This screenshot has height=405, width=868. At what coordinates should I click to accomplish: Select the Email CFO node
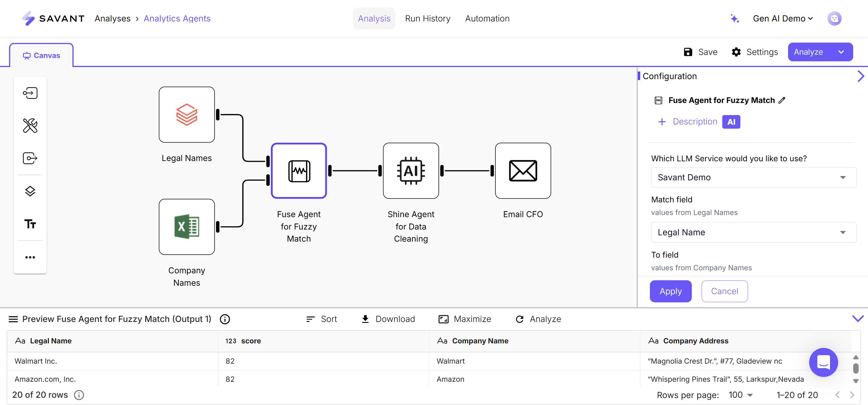[523, 171]
